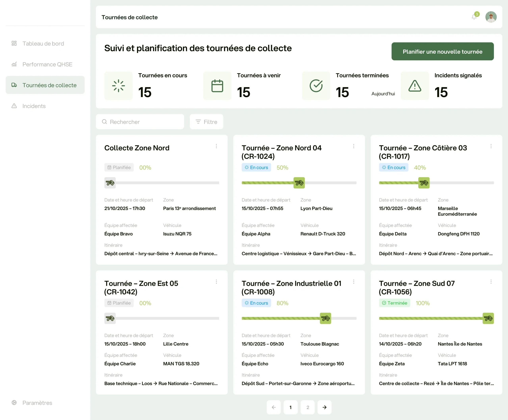Click 'Toulouse Blagnac' zone text
508x420 pixels.
tap(319, 344)
